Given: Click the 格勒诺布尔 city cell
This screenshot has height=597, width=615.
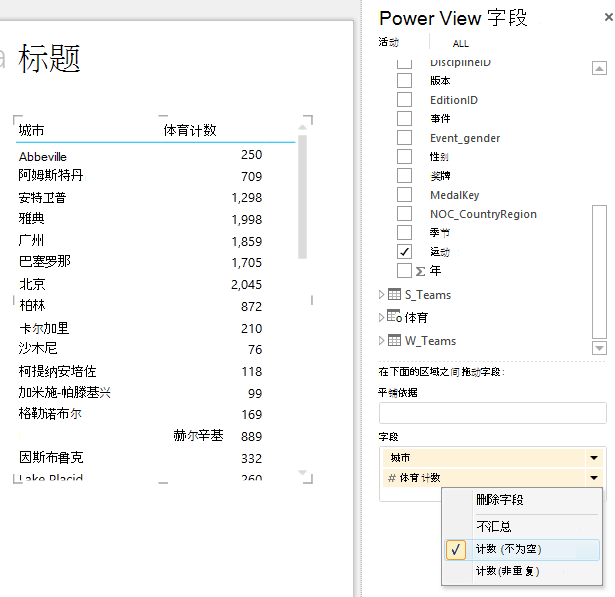Looking at the screenshot, I should pos(50,413).
